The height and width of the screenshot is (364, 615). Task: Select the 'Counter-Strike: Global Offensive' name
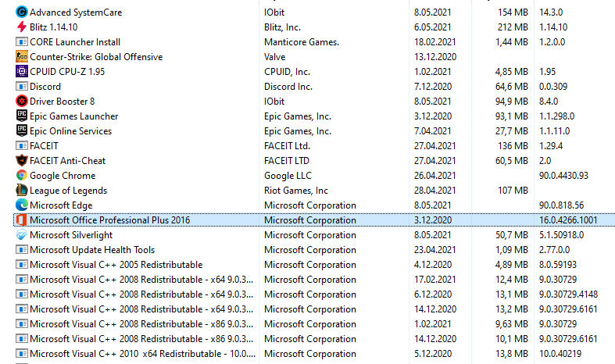(96, 57)
